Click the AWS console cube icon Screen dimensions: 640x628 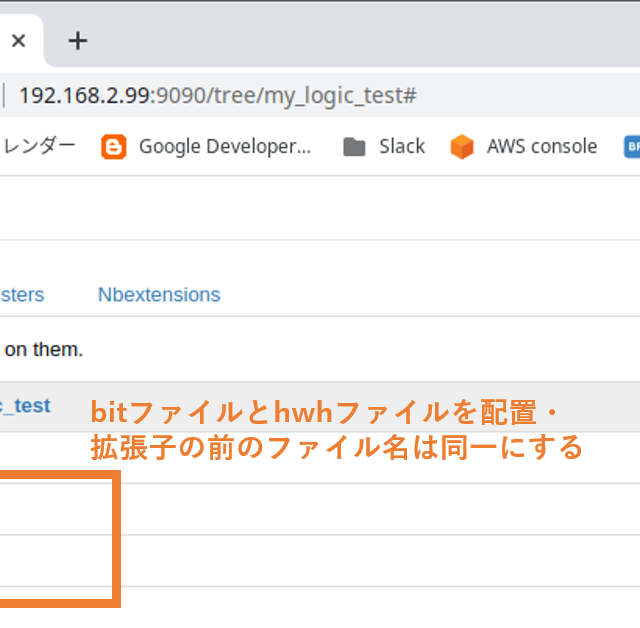click(462, 147)
